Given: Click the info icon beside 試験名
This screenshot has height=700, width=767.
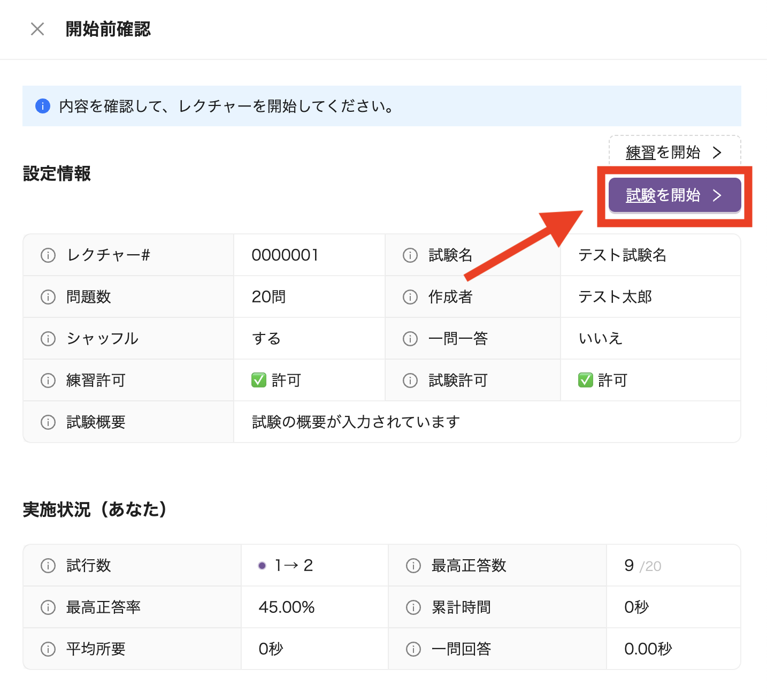Looking at the screenshot, I should 410,255.
